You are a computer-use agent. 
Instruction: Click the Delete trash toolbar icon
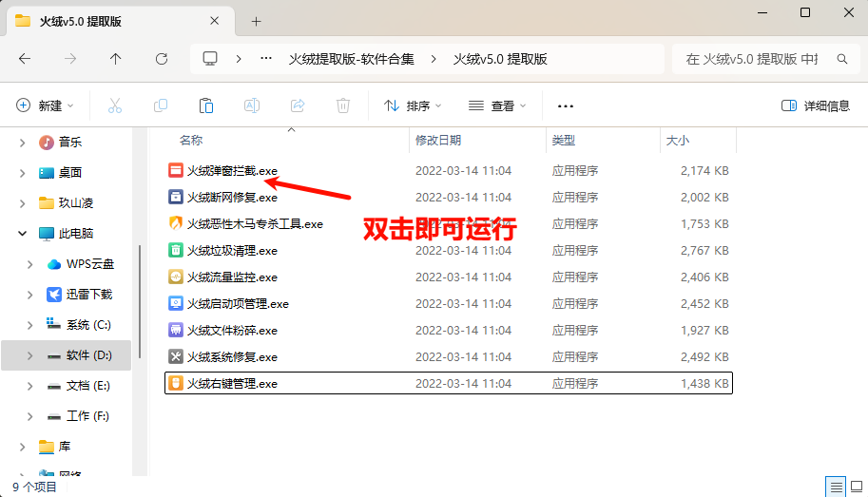343,105
